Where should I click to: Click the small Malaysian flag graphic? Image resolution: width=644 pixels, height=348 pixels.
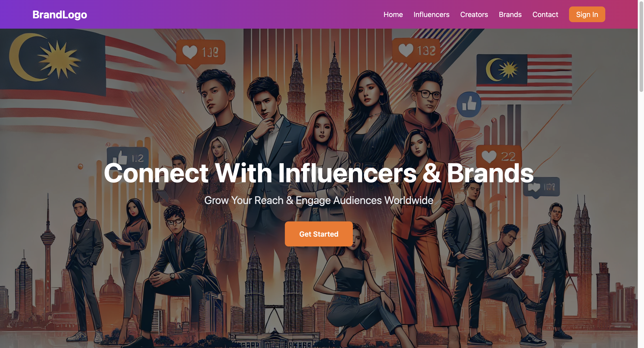coord(524,77)
